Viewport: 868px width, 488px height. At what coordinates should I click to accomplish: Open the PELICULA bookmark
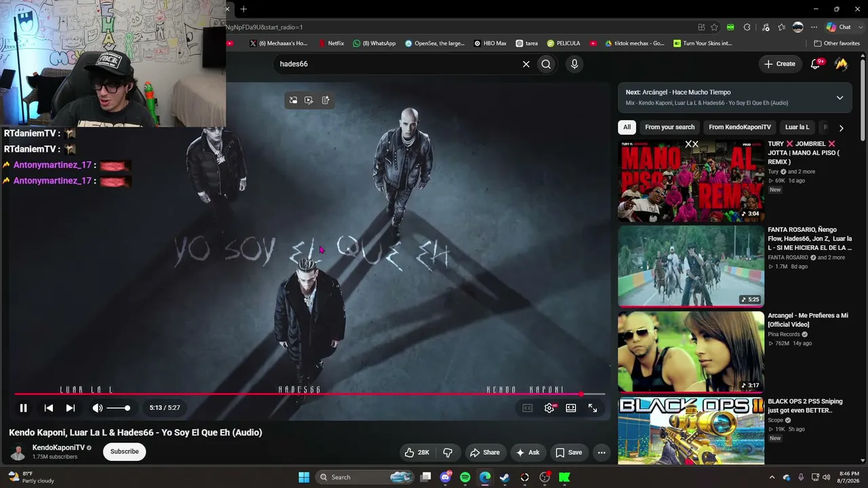point(564,43)
